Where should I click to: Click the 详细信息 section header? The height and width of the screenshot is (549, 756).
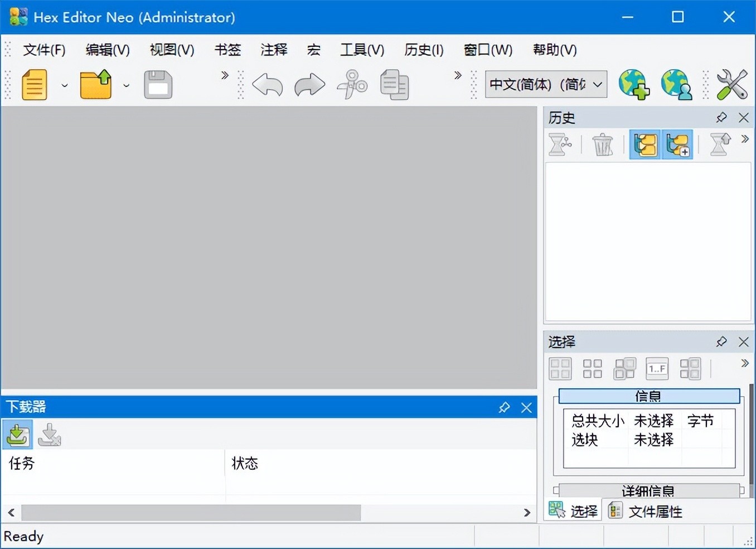coord(648,490)
